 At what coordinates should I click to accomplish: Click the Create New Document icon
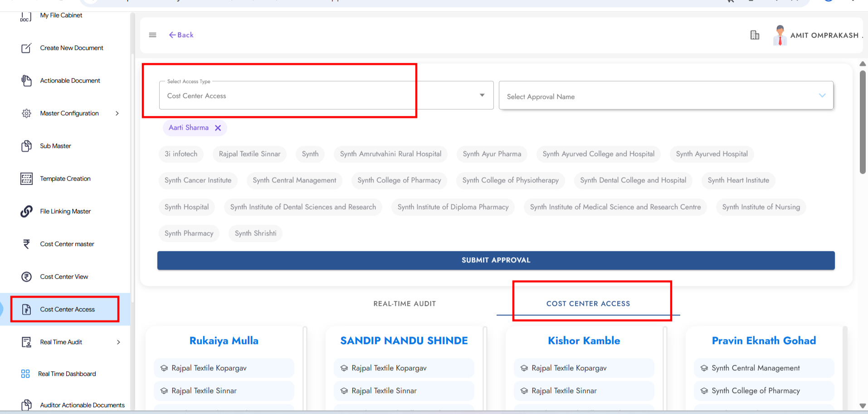click(x=26, y=48)
